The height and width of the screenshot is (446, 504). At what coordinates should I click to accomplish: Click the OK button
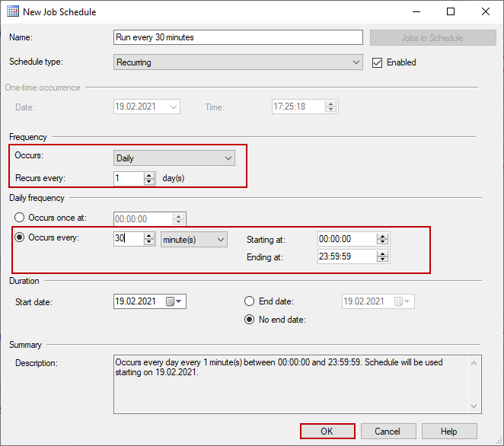tap(327, 432)
